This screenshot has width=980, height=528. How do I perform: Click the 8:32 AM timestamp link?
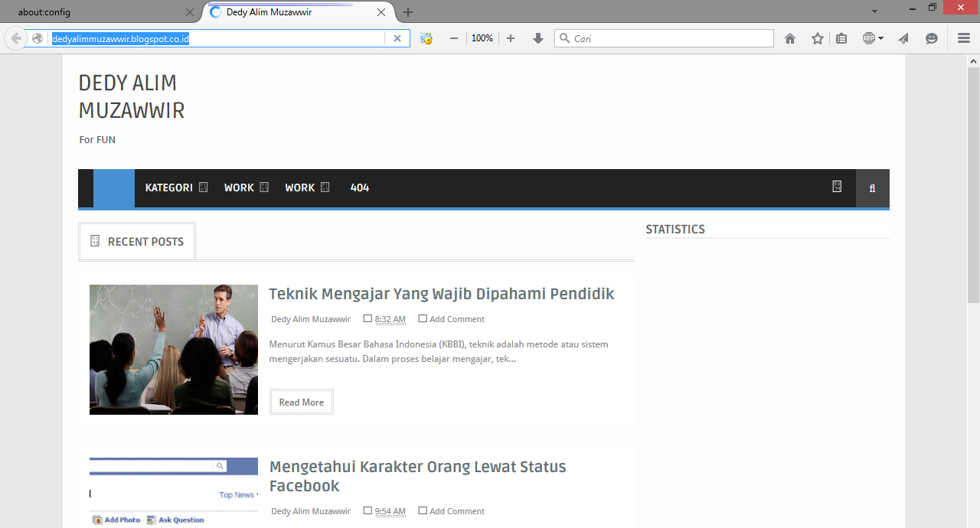(390, 319)
